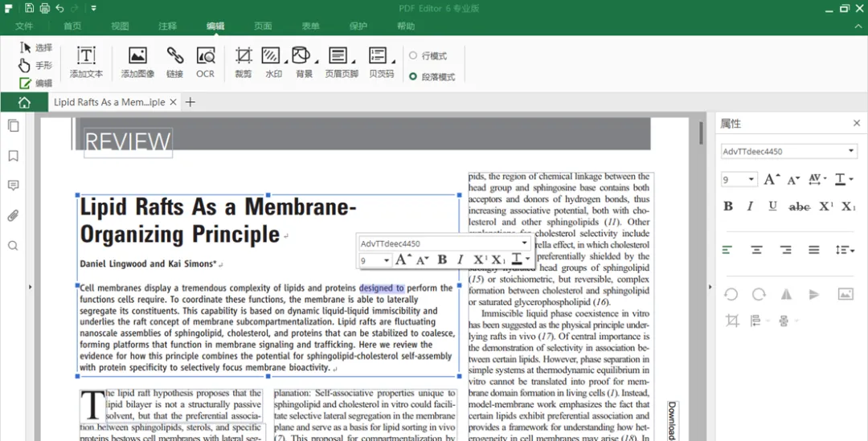This screenshot has width=868, height=441.
Task: Collapse the ribbon with the arrow
Action: click(x=858, y=26)
